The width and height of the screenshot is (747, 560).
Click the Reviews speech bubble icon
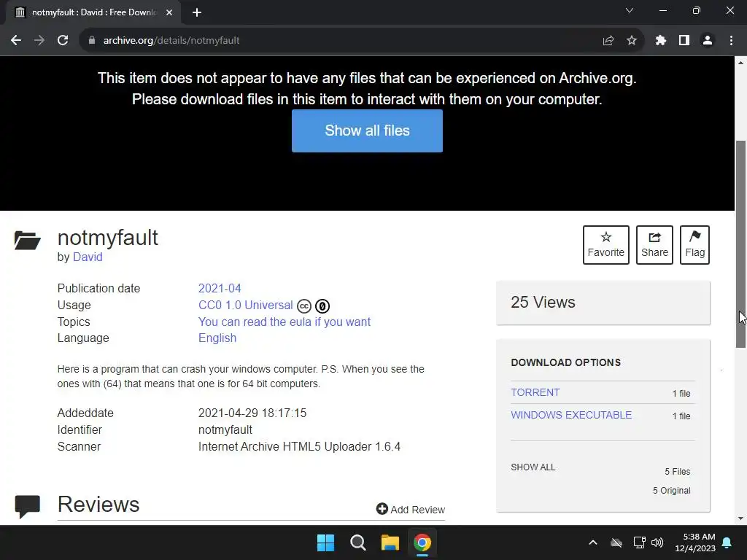click(27, 507)
